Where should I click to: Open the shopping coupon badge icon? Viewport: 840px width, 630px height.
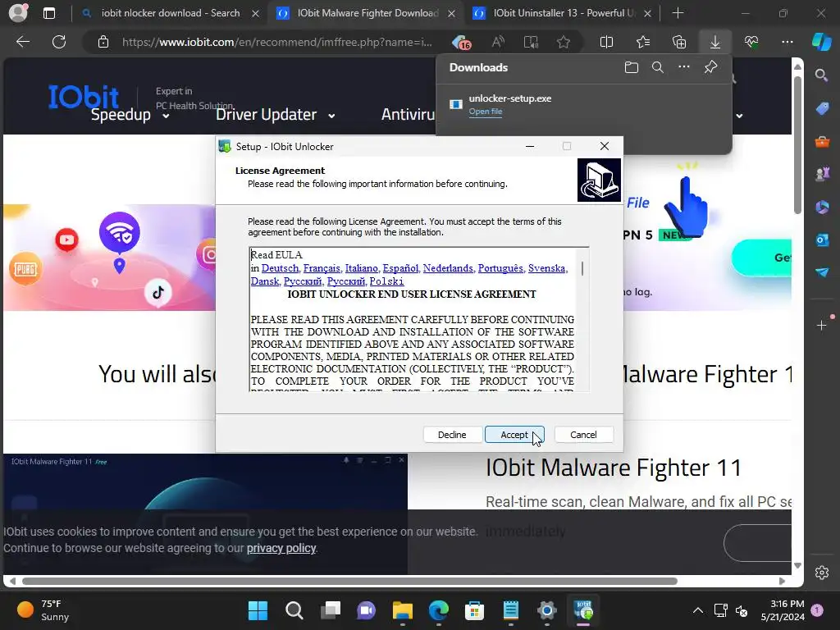[461, 42]
